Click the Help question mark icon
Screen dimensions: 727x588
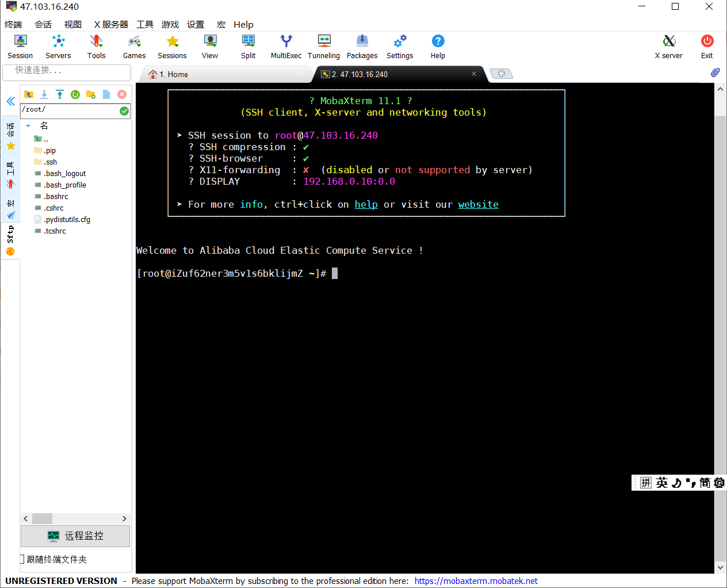tap(438, 47)
